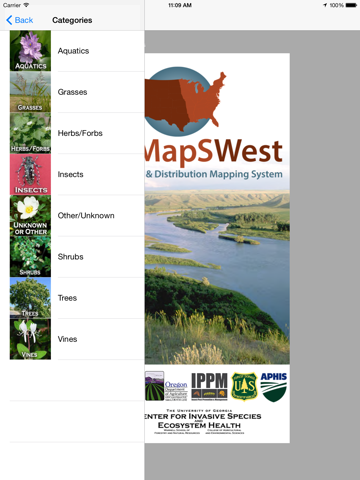Choose the Shrubs list entry

coord(77,257)
